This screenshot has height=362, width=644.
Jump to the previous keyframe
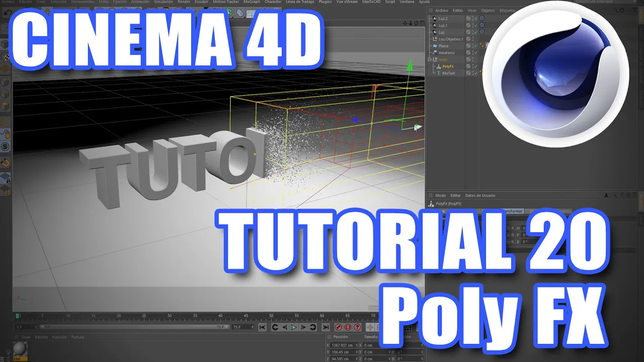[x=275, y=327]
